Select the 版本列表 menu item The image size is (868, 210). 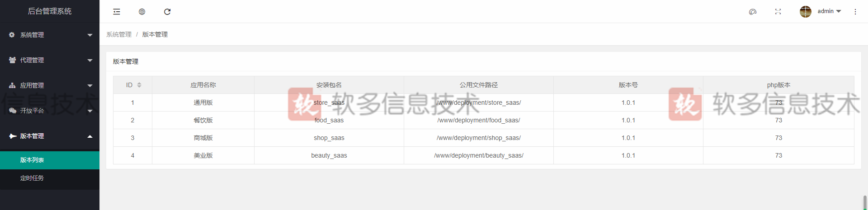[32, 160]
